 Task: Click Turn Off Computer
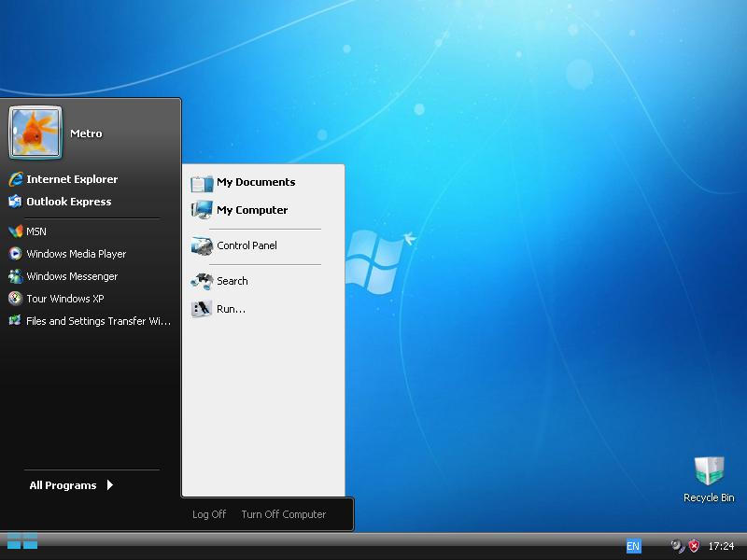click(283, 514)
